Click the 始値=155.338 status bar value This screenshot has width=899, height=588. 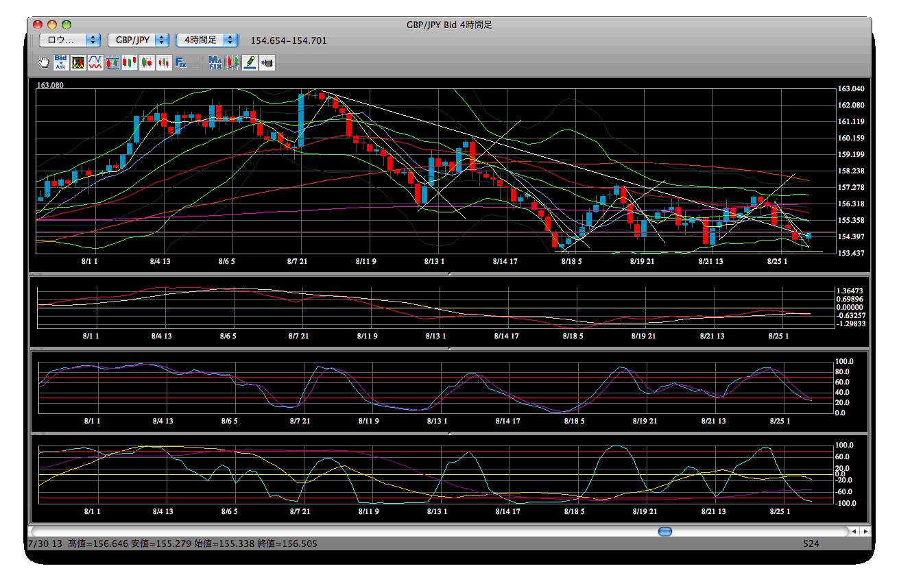(225, 544)
